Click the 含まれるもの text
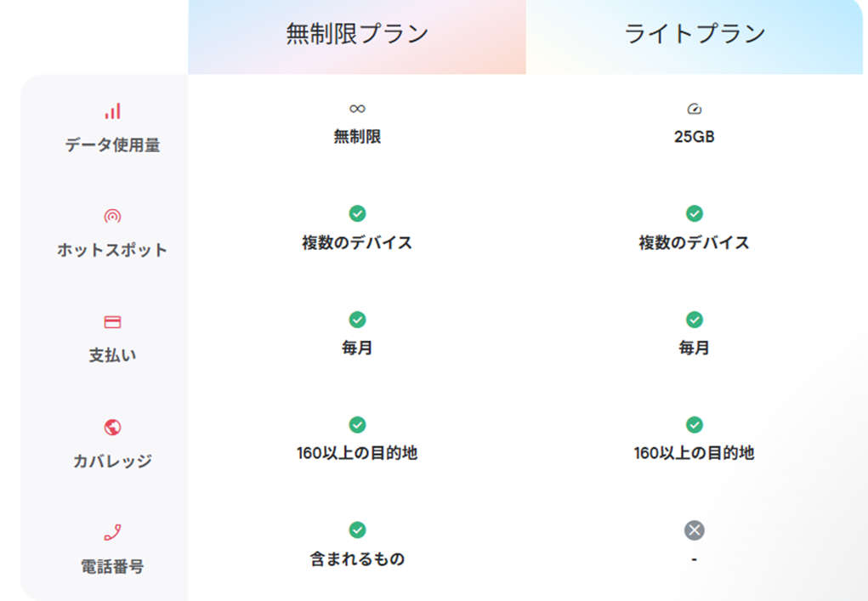The height and width of the screenshot is (601, 868). [x=357, y=559]
